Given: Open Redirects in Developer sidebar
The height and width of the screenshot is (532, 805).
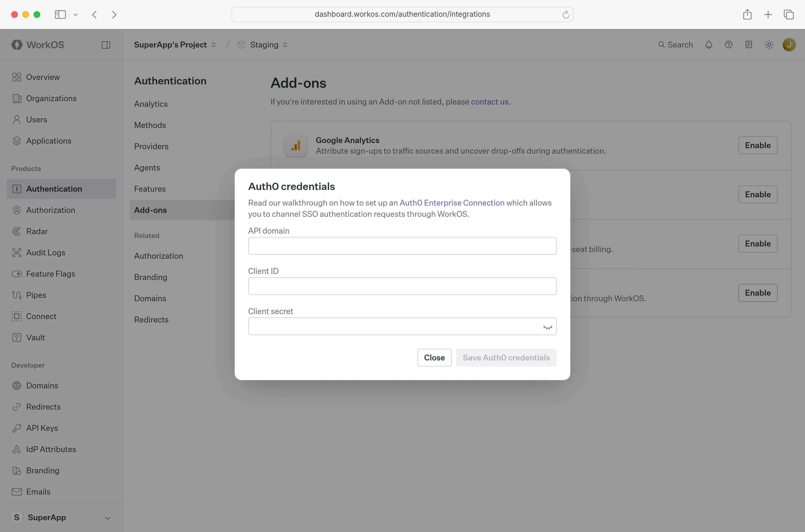Looking at the screenshot, I should click(x=61, y=407).
